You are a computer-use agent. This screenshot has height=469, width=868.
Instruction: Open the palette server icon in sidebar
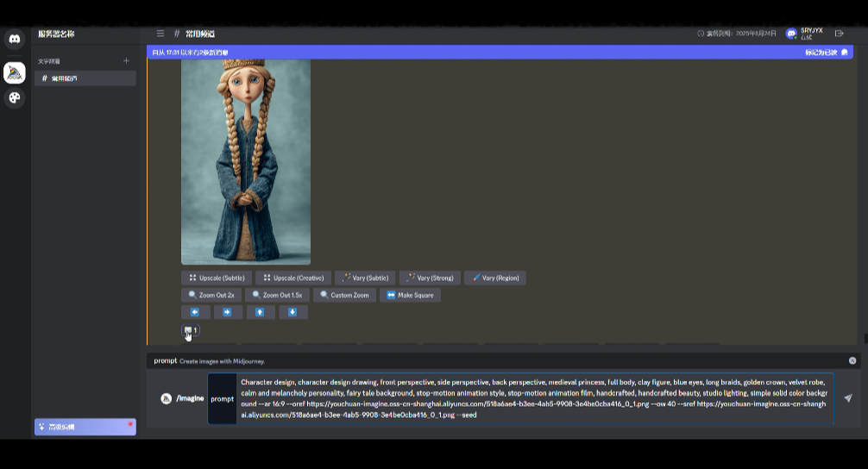15,97
